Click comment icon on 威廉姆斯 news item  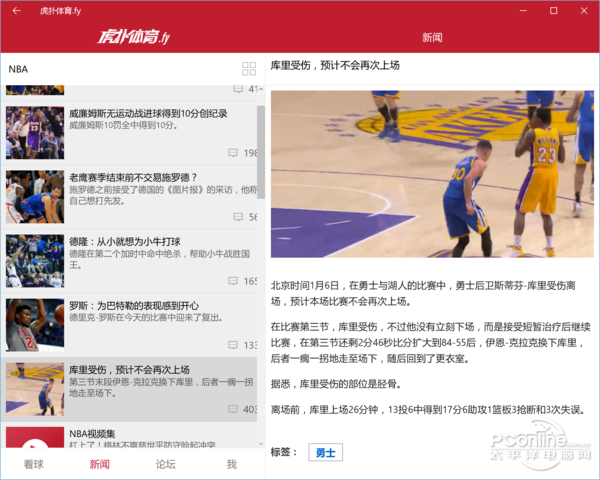[234, 153]
